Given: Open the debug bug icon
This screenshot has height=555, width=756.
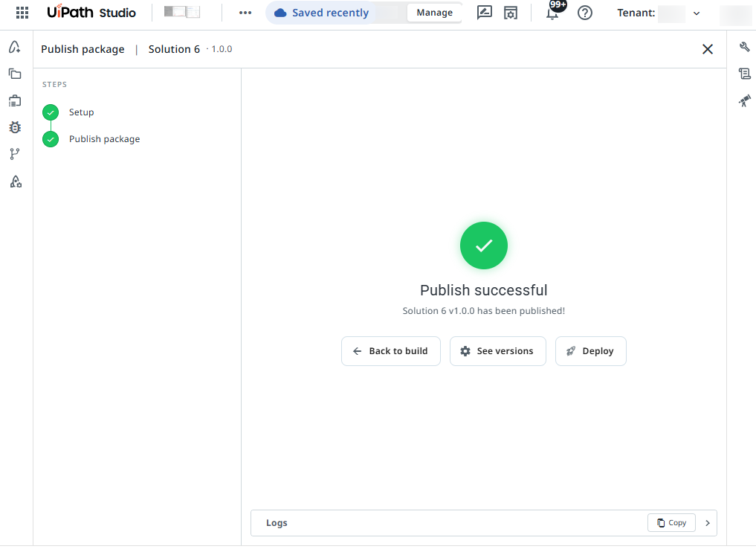Looking at the screenshot, I should [15, 127].
